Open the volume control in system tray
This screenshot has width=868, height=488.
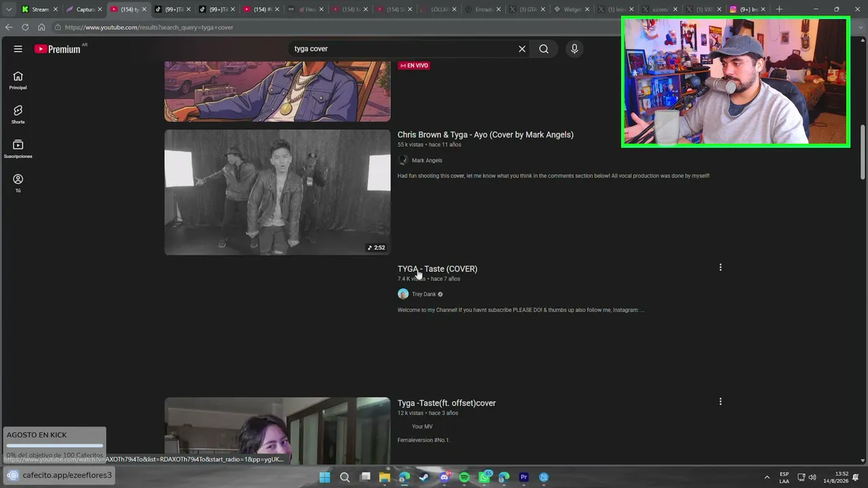pos(812,477)
